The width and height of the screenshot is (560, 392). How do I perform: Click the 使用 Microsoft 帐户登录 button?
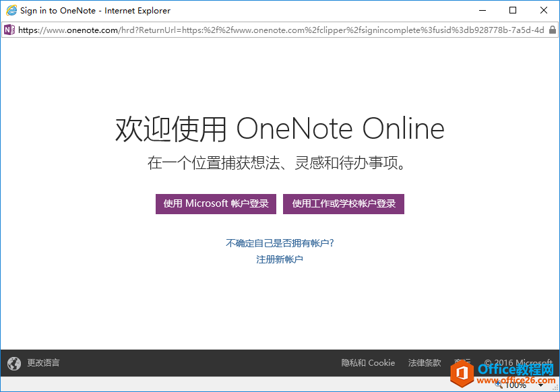coord(216,203)
